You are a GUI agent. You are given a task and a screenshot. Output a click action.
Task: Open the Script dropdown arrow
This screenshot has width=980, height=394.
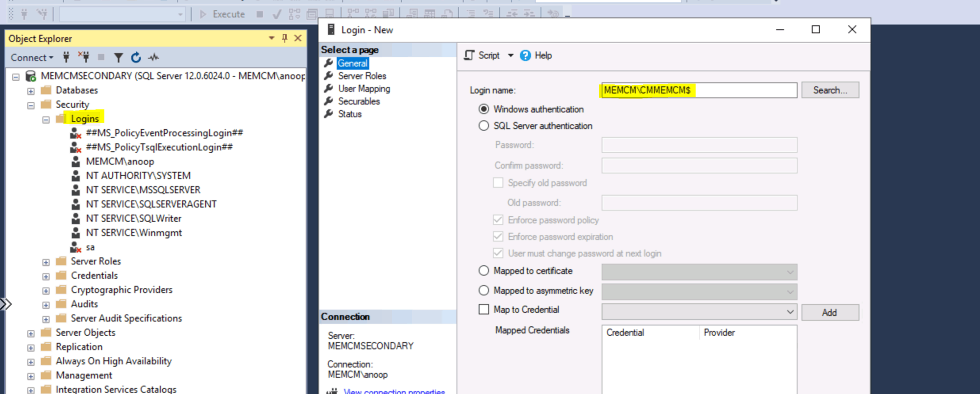tap(511, 55)
